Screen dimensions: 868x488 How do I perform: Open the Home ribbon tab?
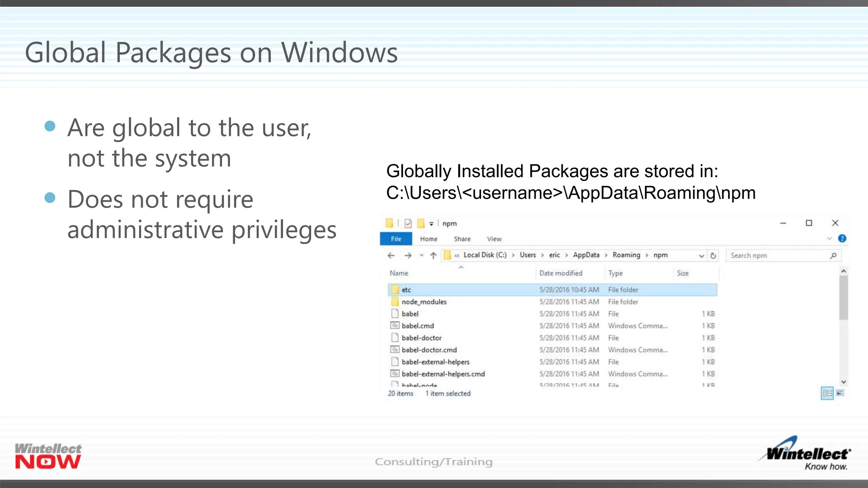(x=428, y=239)
